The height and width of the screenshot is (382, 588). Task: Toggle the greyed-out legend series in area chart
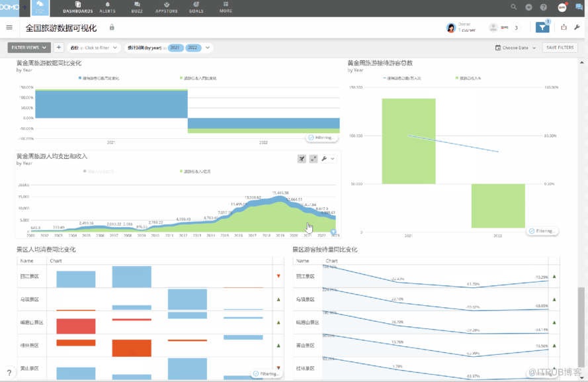(99, 171)
